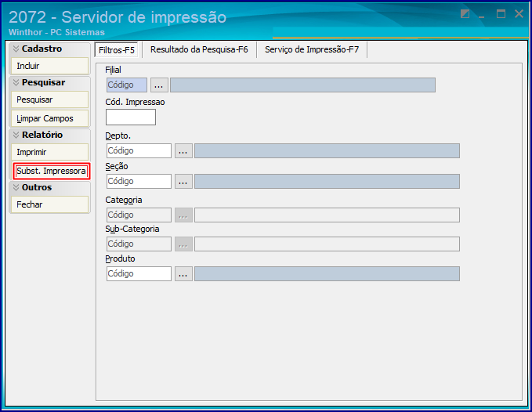Click the Filial description box
The width and height of the screenshot is (532, 412).
click(302, 85)
